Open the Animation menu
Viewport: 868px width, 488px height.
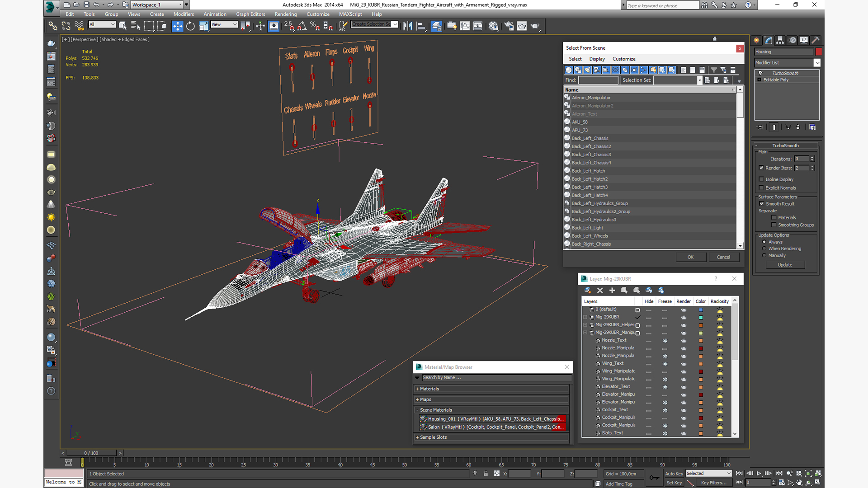(215, 14)
